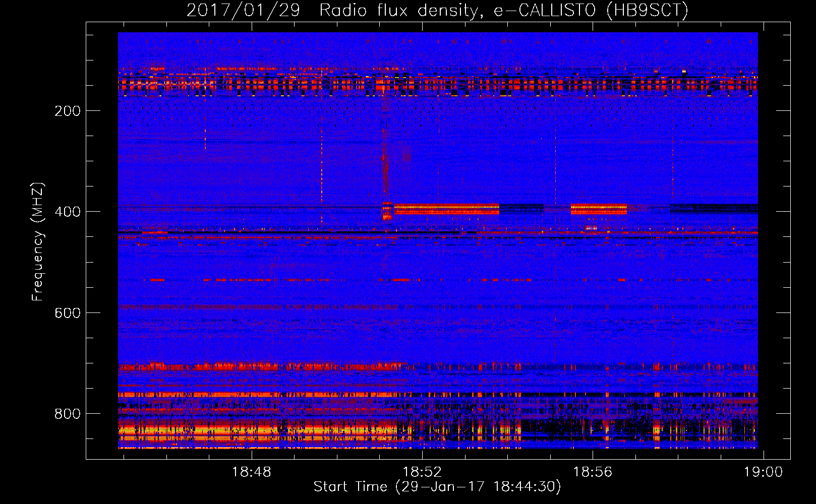Click the 400 frequency tick label
The height and width of the screenshot is (504, 816).
coord(68,212)
